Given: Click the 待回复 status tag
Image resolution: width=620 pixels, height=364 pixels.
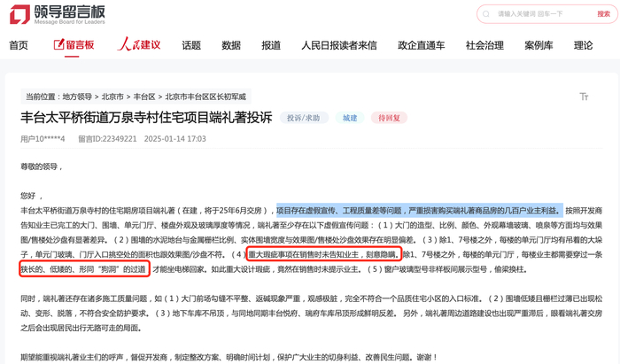Looking at the screenshot, I should click(x=389, y=118).
